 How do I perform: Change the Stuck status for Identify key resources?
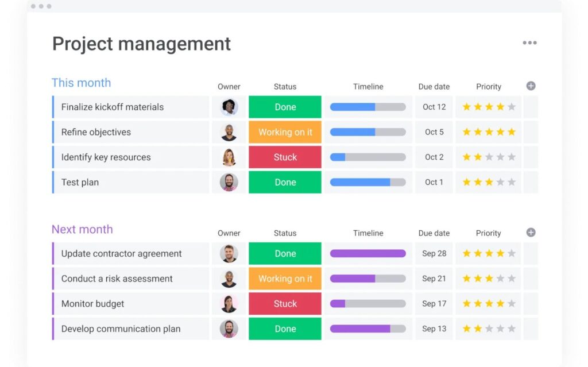[285, 157]
